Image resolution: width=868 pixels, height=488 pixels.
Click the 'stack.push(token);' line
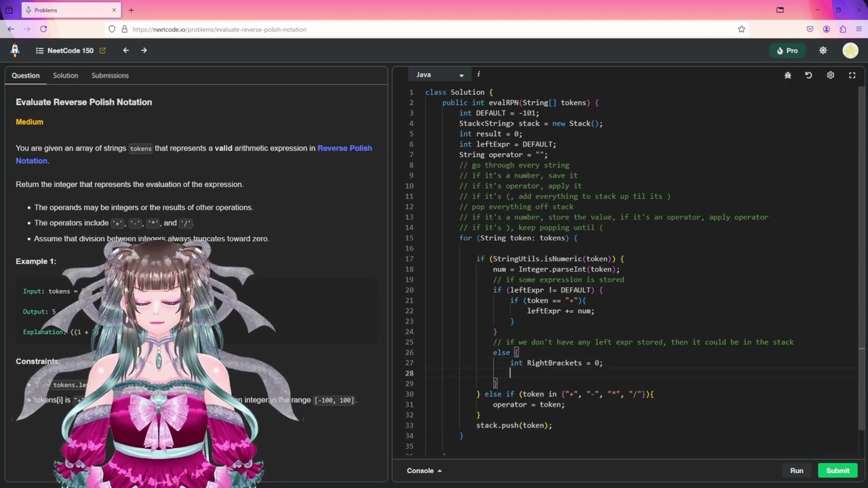coord(514,425)
